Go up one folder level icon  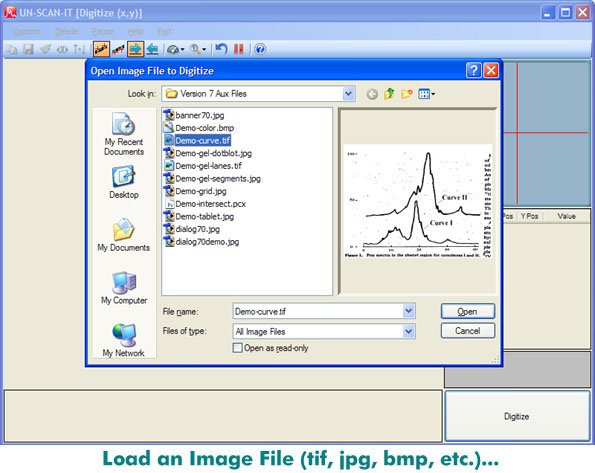pos(389,93)
